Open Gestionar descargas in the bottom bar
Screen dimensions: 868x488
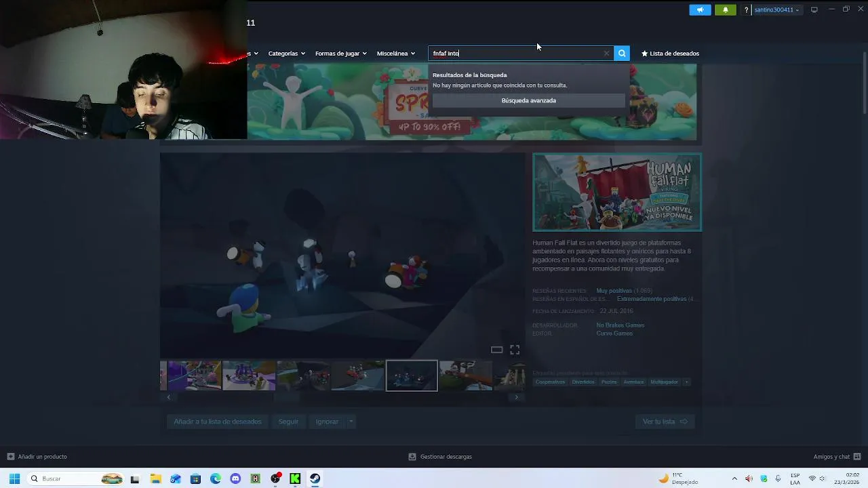tap(440, 457)
